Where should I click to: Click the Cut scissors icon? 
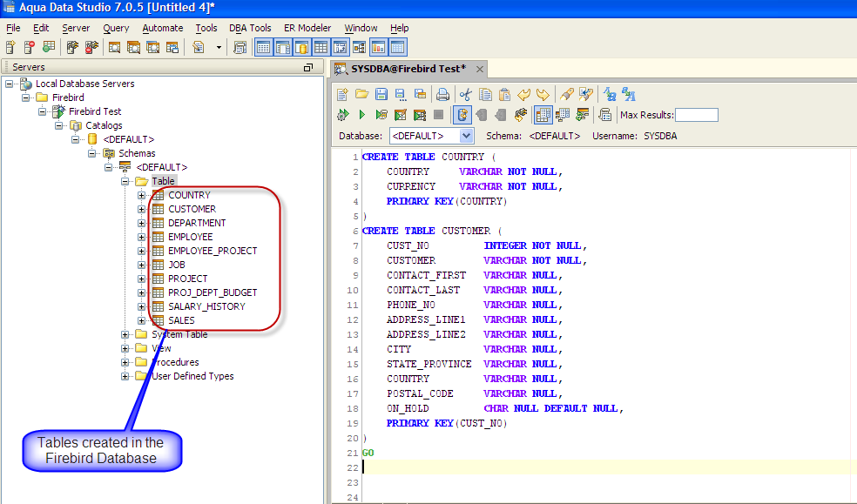[466, 94]
